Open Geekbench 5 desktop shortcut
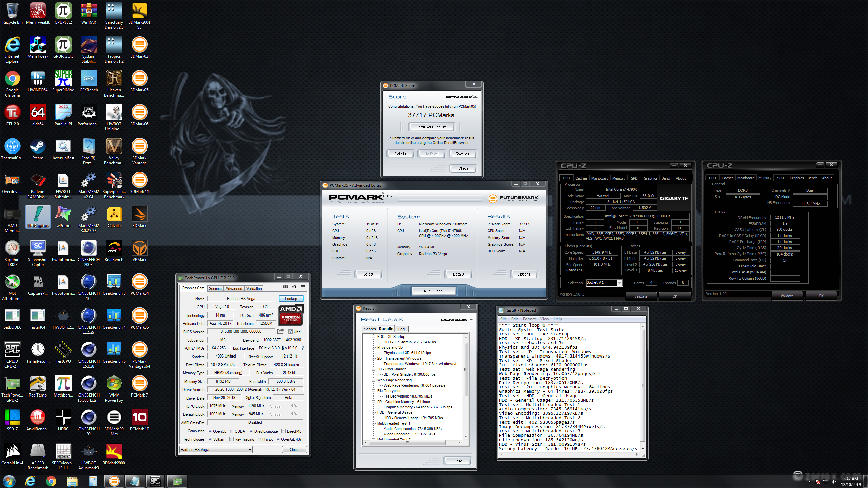The image size is (868, 488). (x=114, y=353)
